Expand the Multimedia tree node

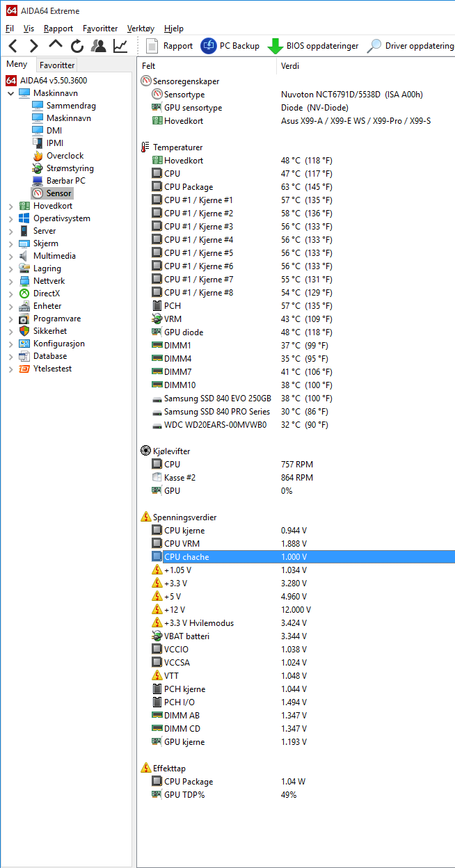10,256
